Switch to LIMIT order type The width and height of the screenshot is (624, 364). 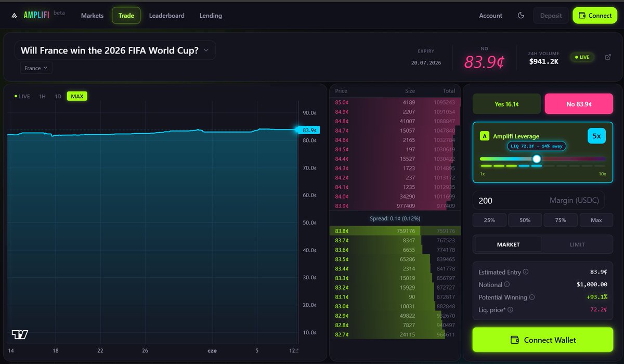[x=577, y=244]
